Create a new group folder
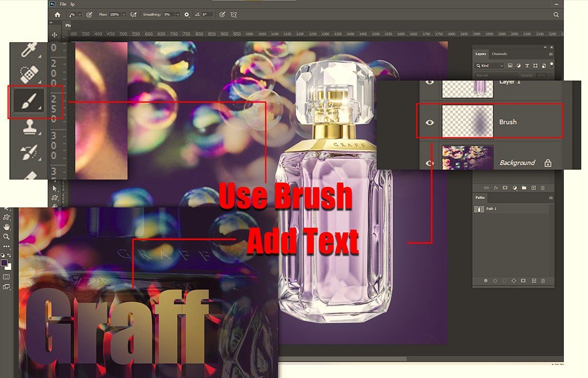588x378 pixels. (x=524, y=188)
